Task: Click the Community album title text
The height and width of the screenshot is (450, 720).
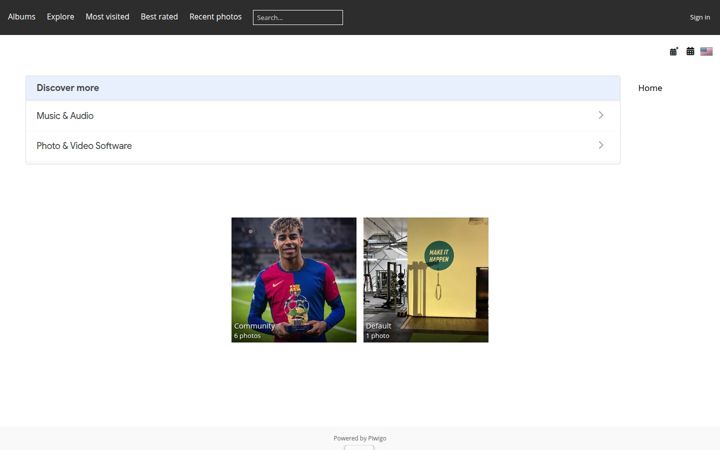Action: pos(254,326)
